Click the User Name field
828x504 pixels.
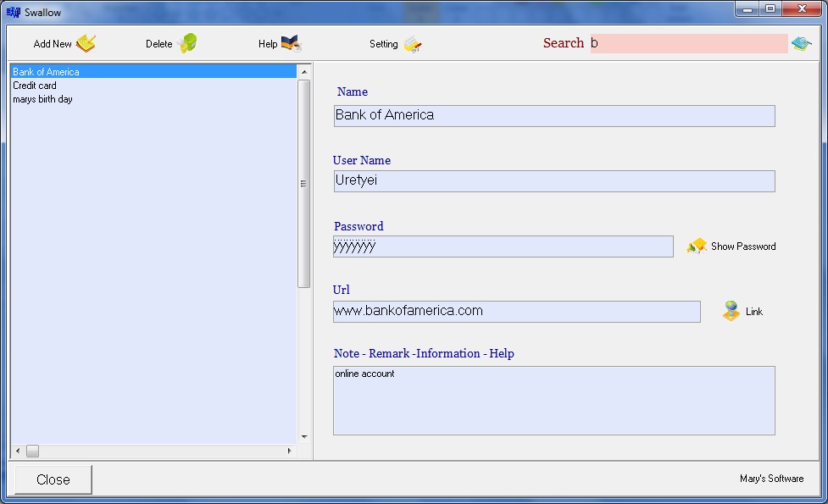[x=553, y=180]
